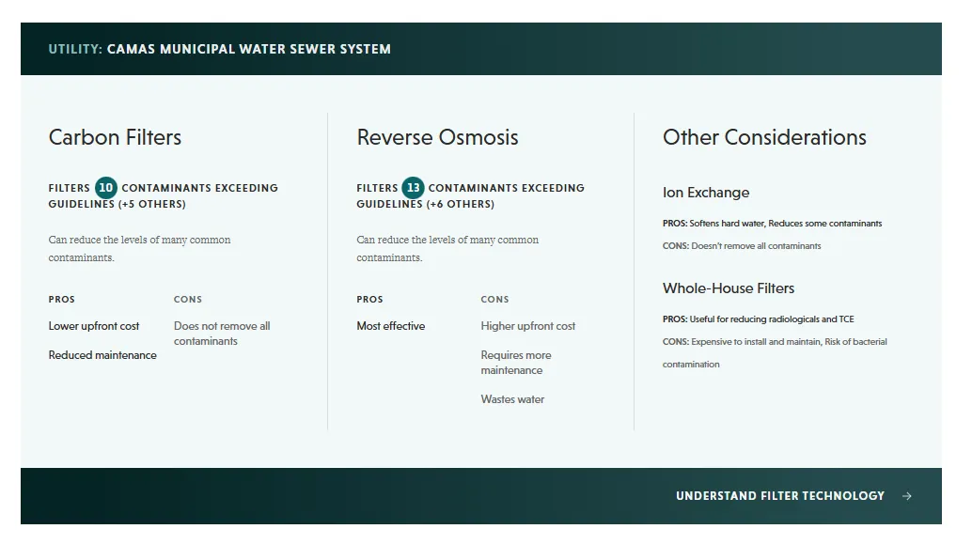Screen dimensions: 972x560
Task: Click the arrow icon beside Understand Filter Technology
Action: 906,496
